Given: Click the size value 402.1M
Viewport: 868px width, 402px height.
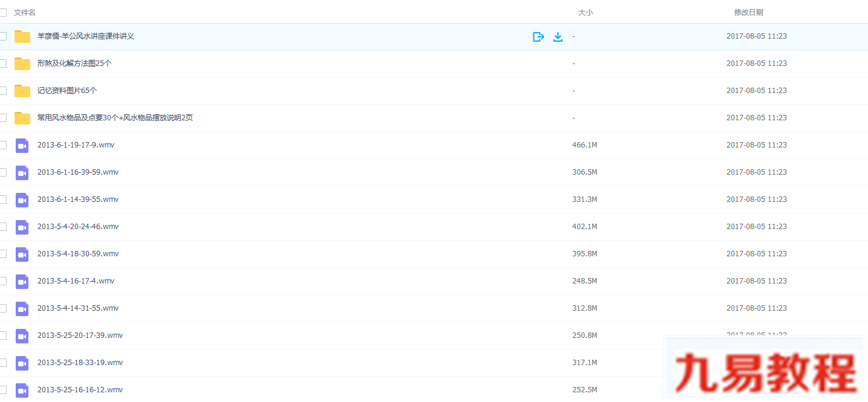Looking at the screenshot, I should click(585, 227).
